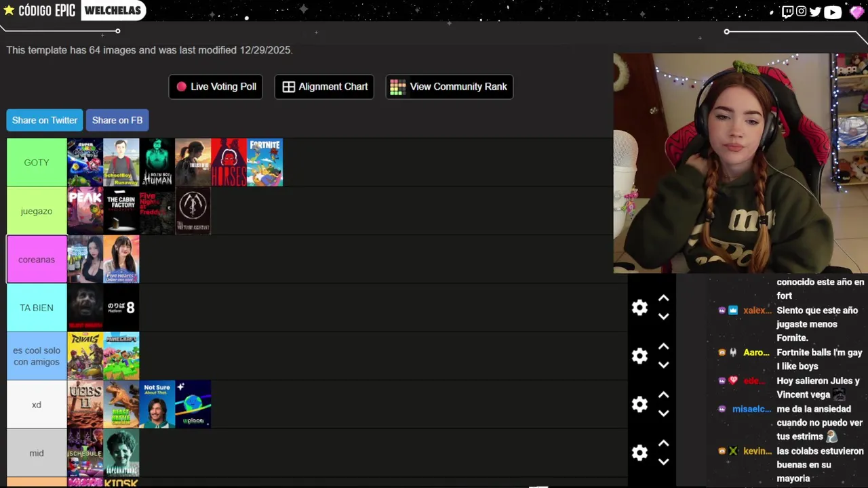This screenshot has width=868, height=488.
Task: Share on Twitter
Action: coord(45,120)
